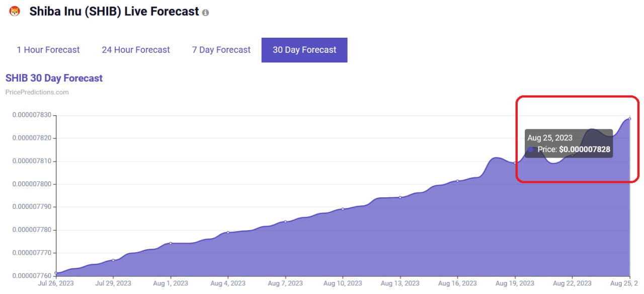This screenshot has width=644, height=294.
Task: Click the x-axis label Aug 13, 2023
Action: (x=400, y=283)
